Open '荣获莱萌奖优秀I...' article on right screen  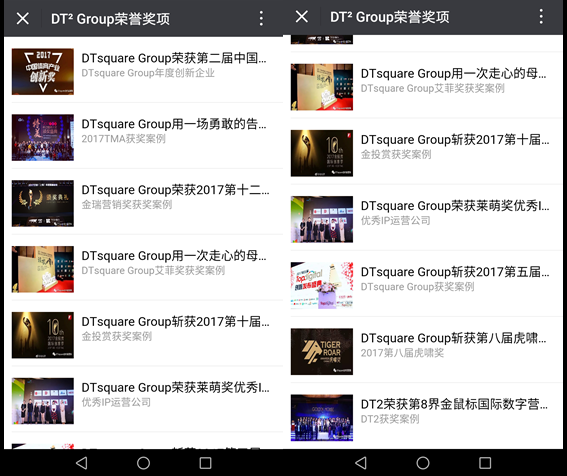pos(455,206)
